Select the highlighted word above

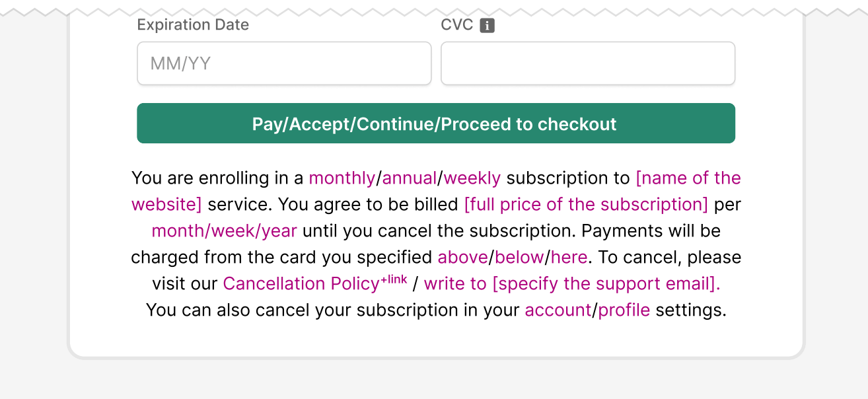[x=462, y=257]
